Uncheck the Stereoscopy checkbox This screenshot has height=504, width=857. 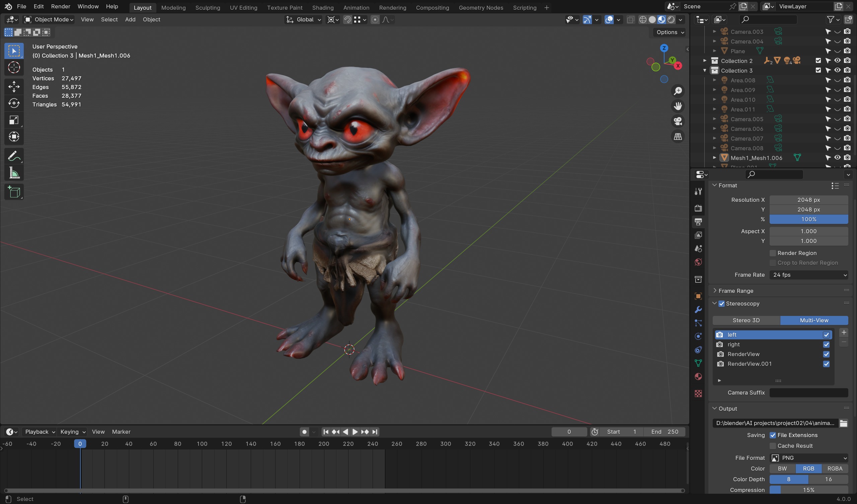pyautogui.click(x=721, y=304)
